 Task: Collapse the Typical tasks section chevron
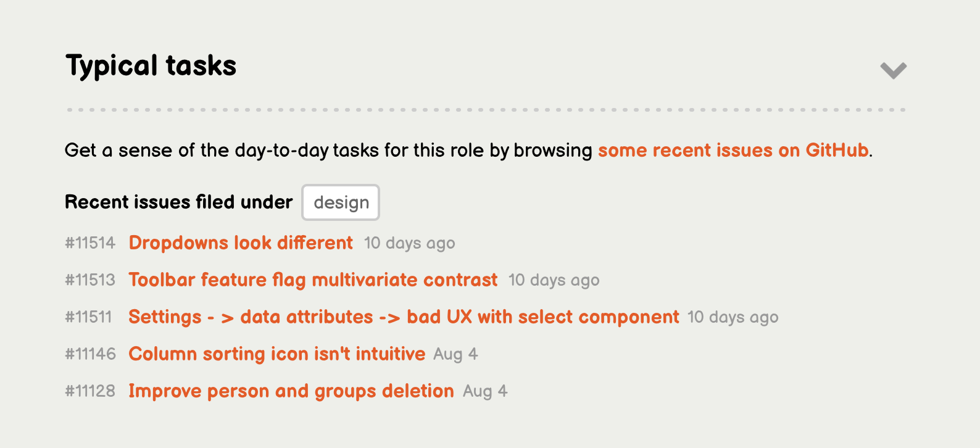pyautogui.click(x=893, y=71)
